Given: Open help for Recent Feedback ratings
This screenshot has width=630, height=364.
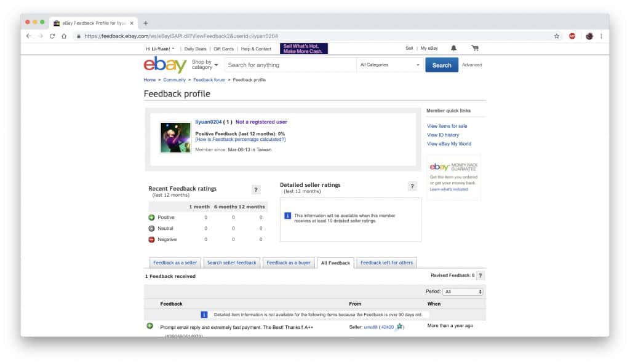Looking at the screenshot, I should 257,189.
